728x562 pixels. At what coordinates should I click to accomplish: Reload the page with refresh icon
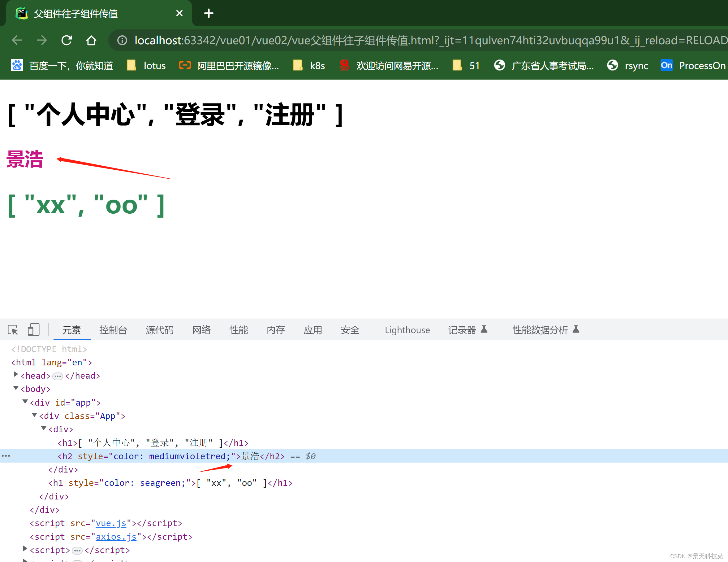(67, 40)
